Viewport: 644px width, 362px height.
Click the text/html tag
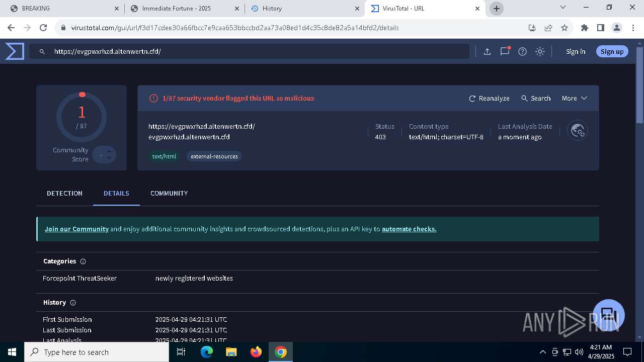[164, 156]
